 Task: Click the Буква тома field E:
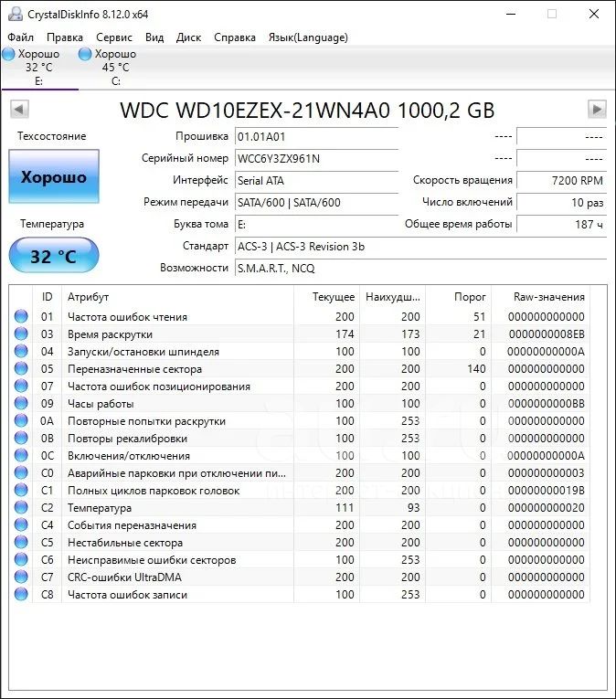tap(316, 224)
